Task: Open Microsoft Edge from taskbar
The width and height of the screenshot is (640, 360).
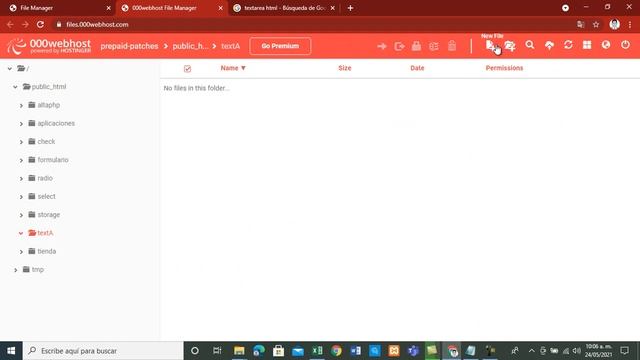Action: [259, 351]
